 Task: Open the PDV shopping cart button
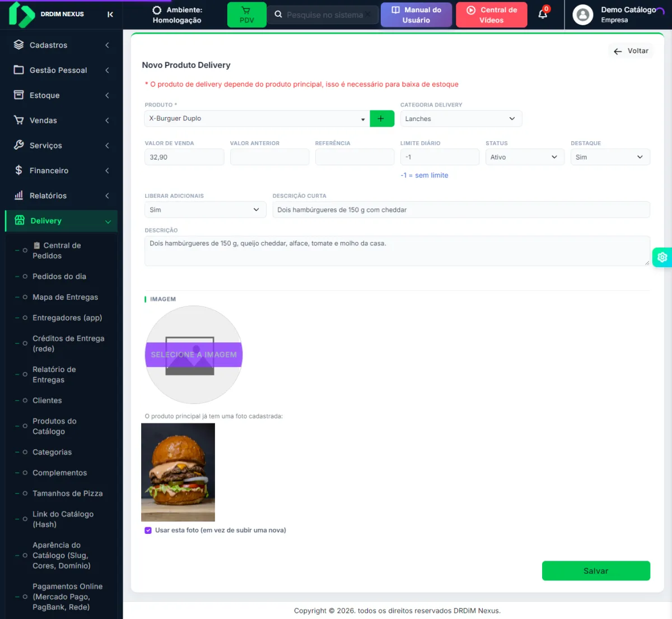point(246,15)
